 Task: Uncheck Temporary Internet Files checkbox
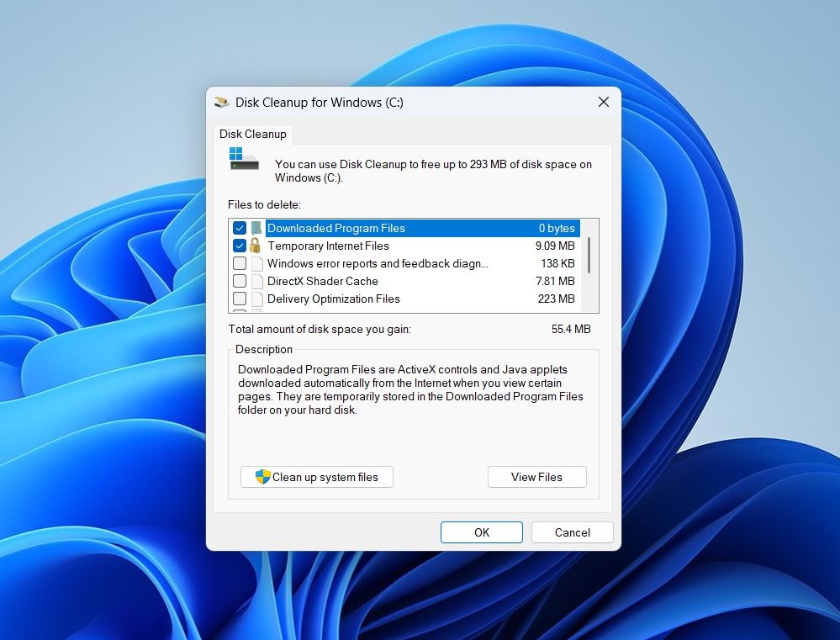click(240, 246)
